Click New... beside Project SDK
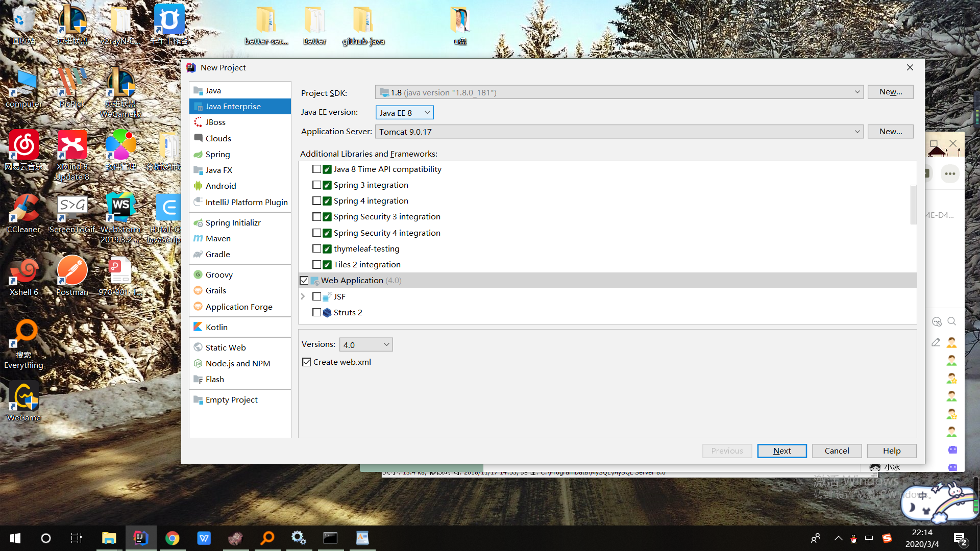 coord(891,92)
